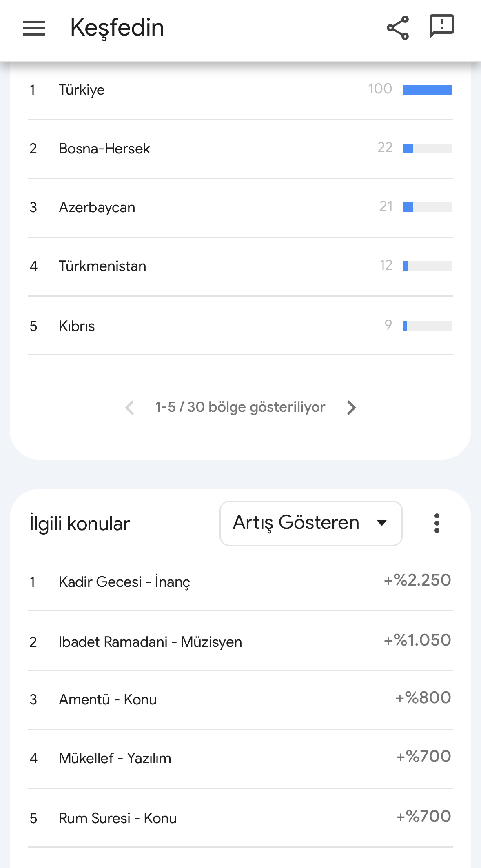The height and width of the screenshot is (868, 481).
Task: Open Bosna-Hersek region entry
Action: coord(240,149)
